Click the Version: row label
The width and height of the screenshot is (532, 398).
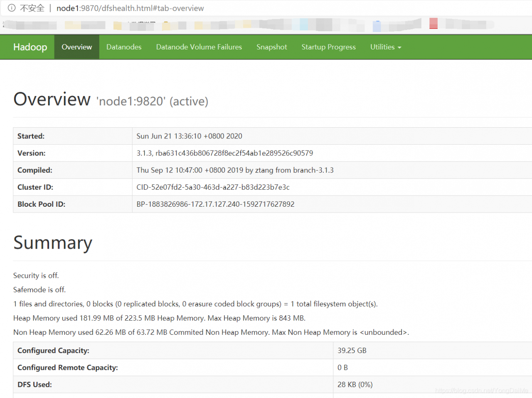(32, 153)
